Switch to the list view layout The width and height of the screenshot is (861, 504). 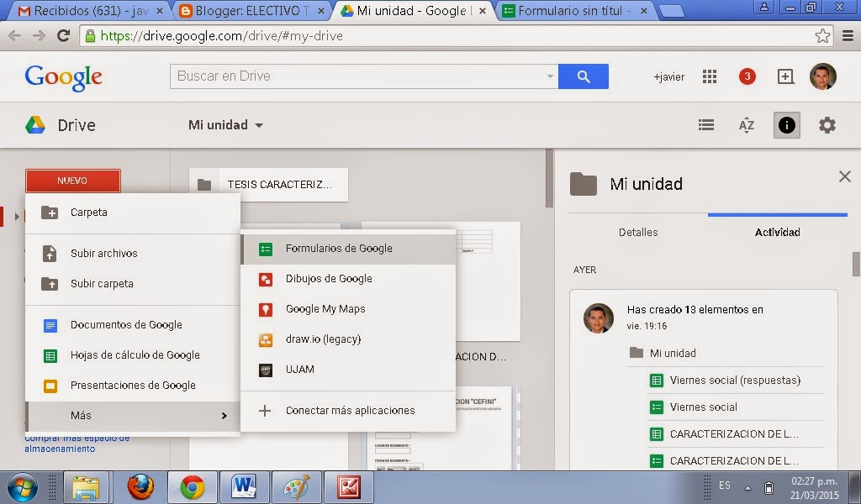click(705, 124)
